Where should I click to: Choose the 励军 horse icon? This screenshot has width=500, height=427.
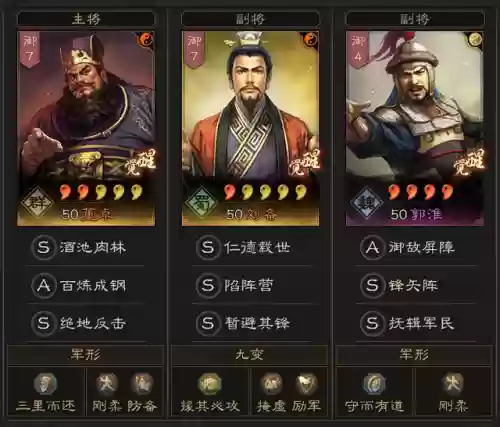click(306, 384)
